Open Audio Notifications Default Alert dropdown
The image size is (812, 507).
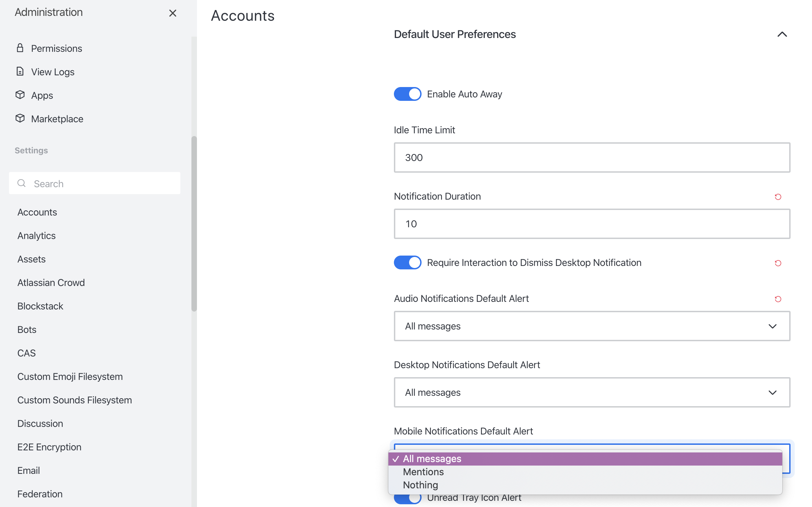click(592, 326)
